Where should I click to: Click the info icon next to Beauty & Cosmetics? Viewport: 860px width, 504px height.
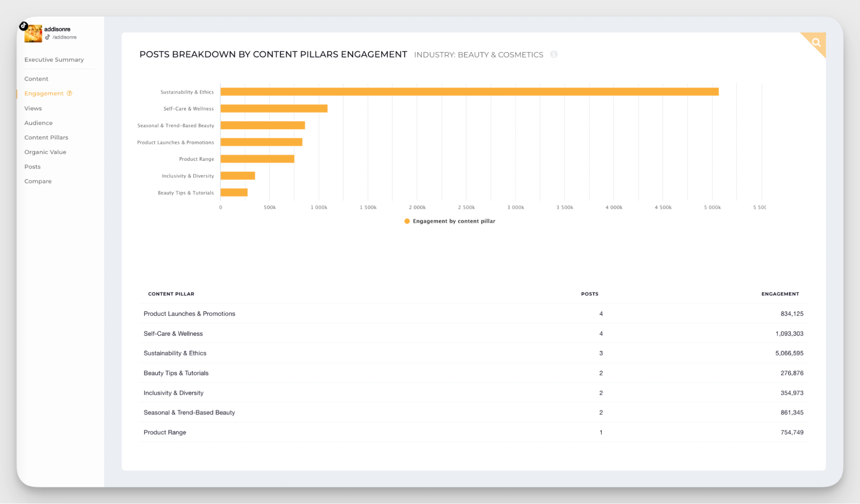554,54
